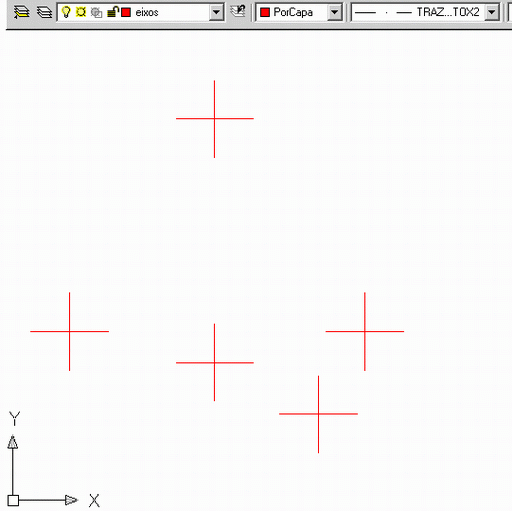Click the X axis arrowhead of UCS icon
The height and width of the screenshot is (511, 512).
pyautogui.click(x=71, y=500)
